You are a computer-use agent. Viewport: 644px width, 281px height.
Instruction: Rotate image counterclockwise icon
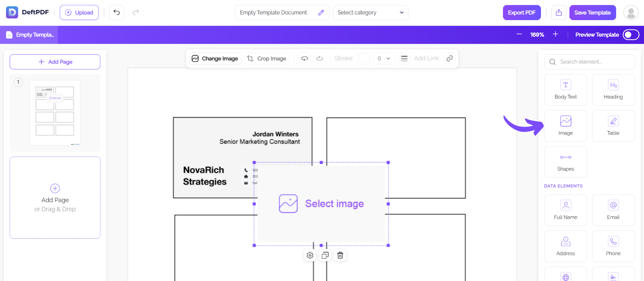tap(305, 58)
